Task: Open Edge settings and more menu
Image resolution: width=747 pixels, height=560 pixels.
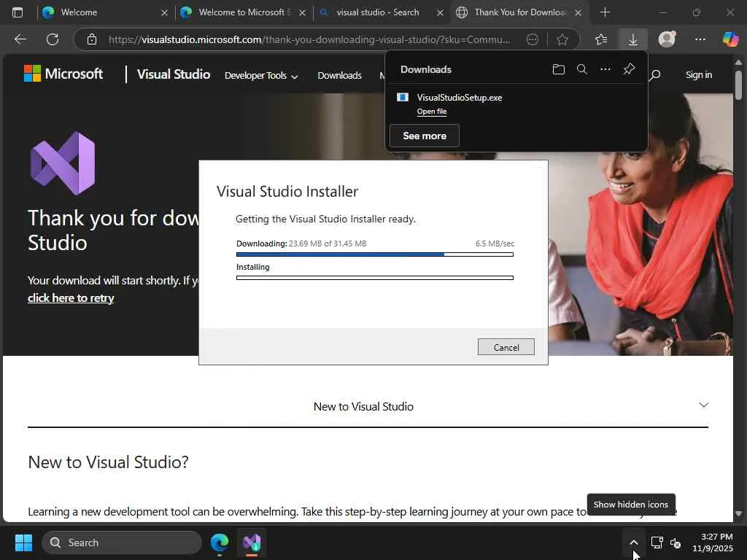Action: tap(700, 39)
